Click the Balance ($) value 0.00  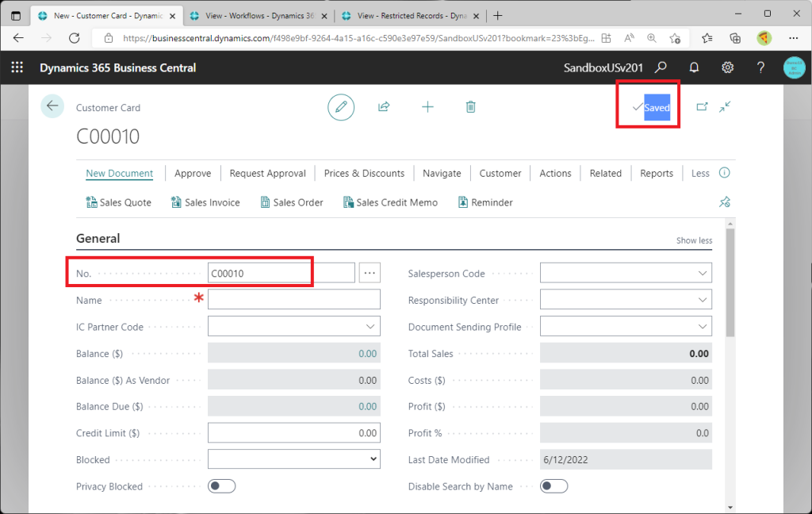368,354
